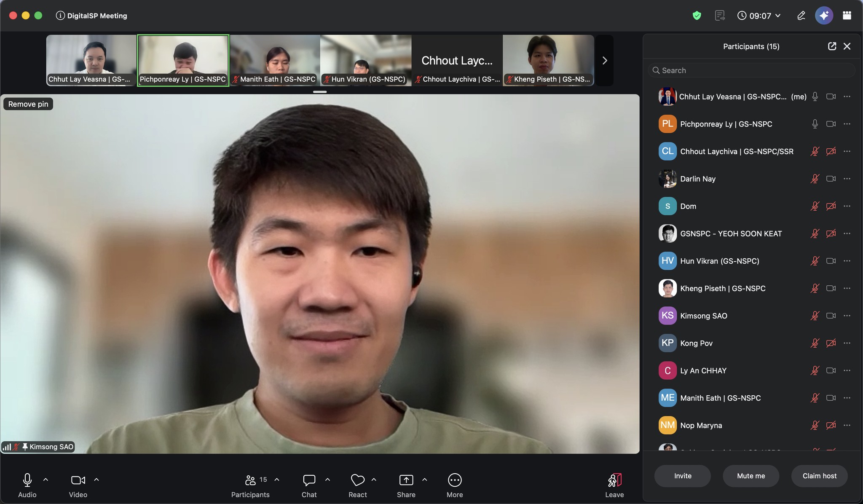The image size is (863, 504).
Task: Expand audio options arrow next to Audio
Action: coord(46,480)
